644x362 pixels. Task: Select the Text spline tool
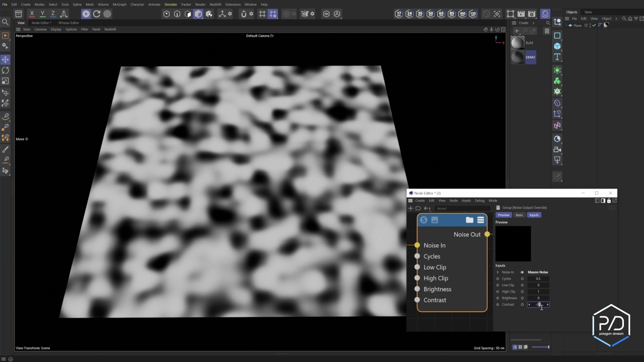[557, 57]
